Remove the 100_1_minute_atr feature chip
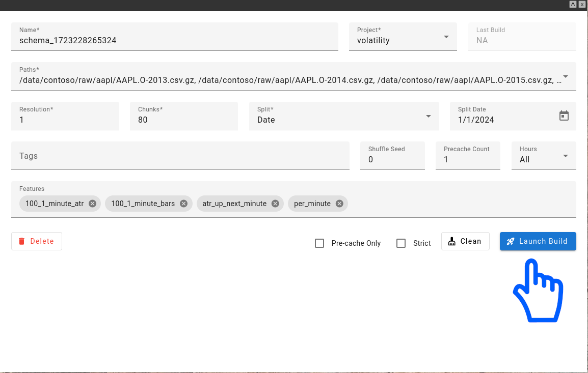Viewport: 588px width, 373px height. [92, 203]
